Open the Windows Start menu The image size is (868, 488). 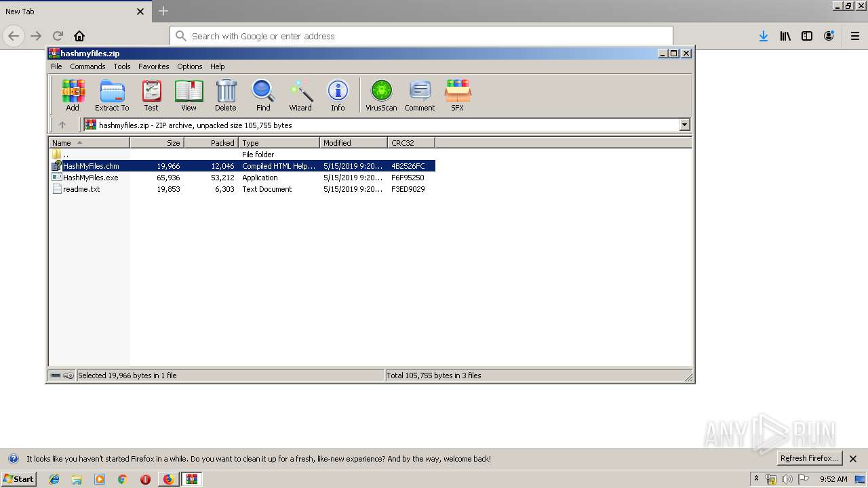click(19, 479)
